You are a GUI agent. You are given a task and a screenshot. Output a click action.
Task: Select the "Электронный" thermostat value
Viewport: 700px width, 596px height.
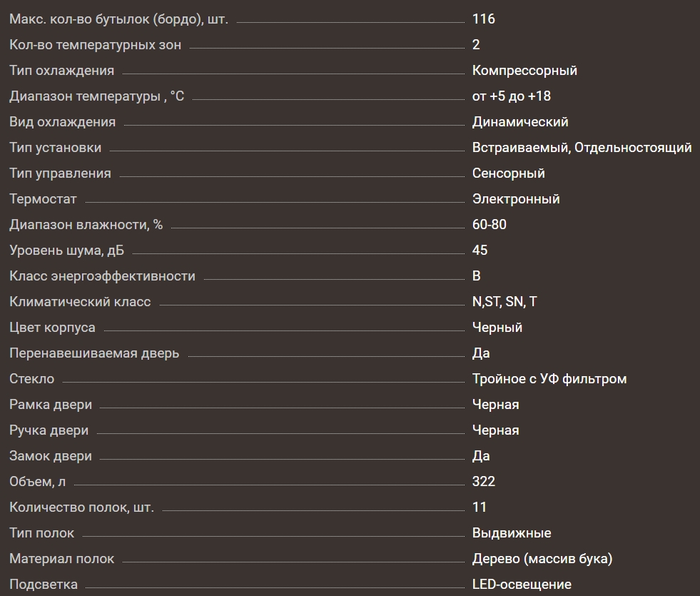tap(516, 199)
